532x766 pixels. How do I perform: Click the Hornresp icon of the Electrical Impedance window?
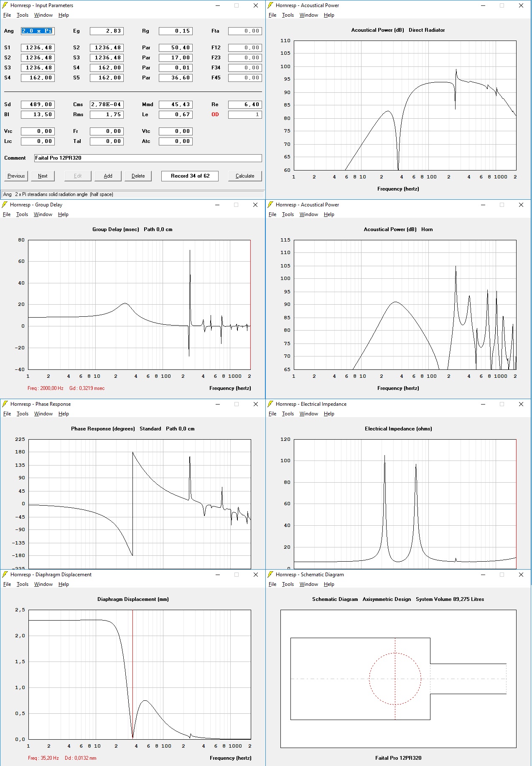click(270, 404)
